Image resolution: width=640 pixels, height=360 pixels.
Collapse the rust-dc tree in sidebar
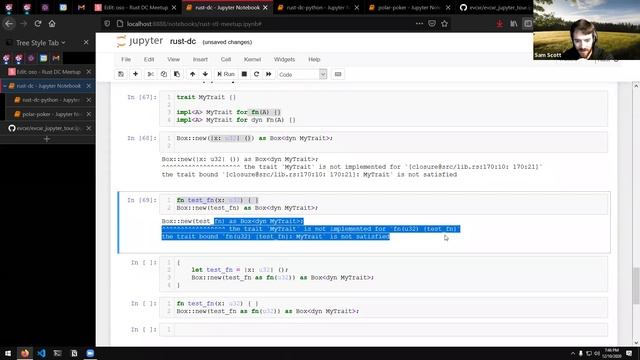coord(5,86)
